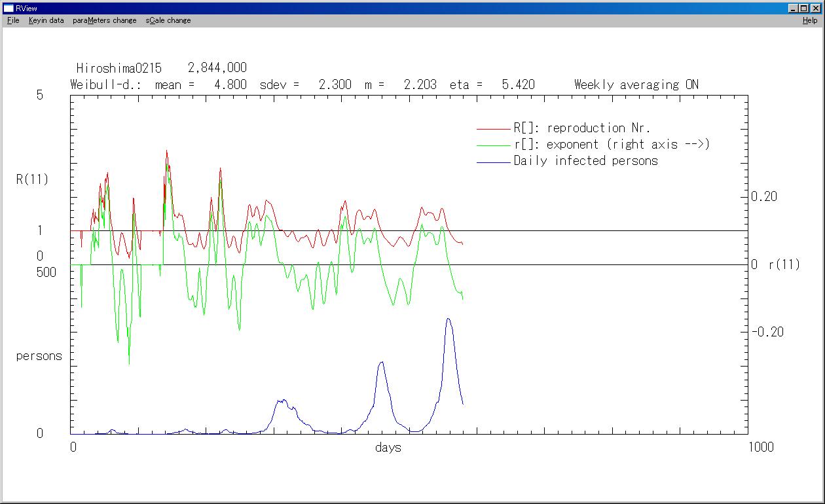Open the paraMeters change menu
The image size is (825, 504).
pos(105,20)
